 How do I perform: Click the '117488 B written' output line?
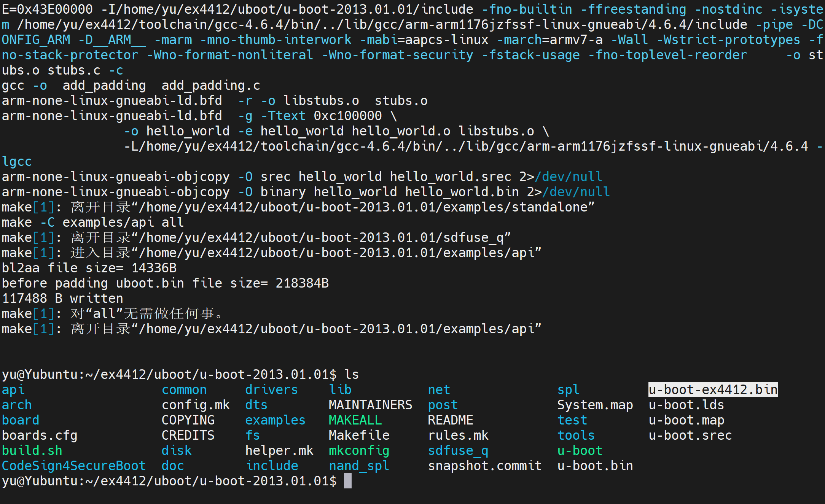[62, 298]
